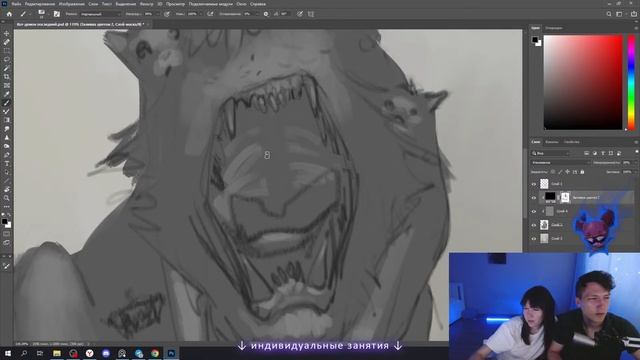The width and height of the screenshot is (640, 360).
Task: Close the open document tab
Action: (148, 24)
